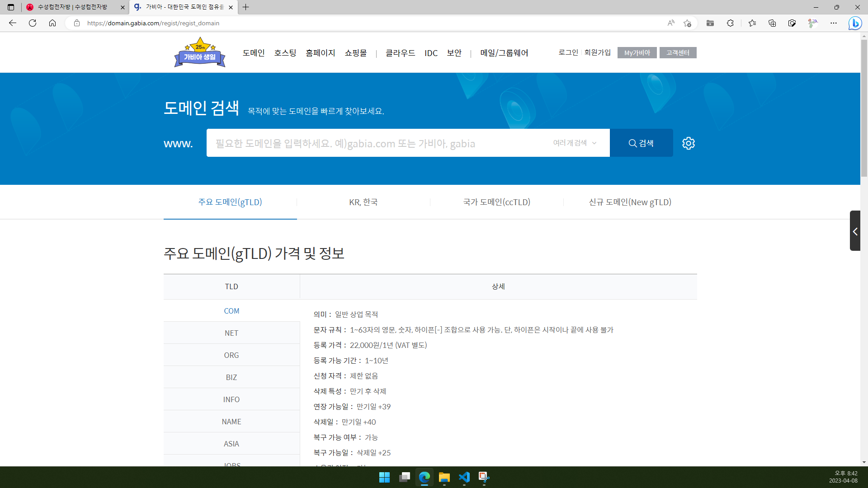The image size is (868, 488).
Task: Open the 클라우드 menu
Action: [x=401, y=53]
